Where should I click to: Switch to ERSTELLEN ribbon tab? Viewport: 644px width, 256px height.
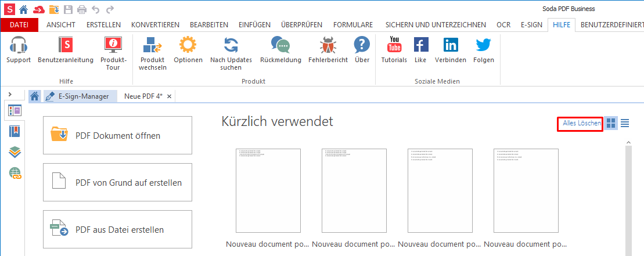[x=103, y=24]
